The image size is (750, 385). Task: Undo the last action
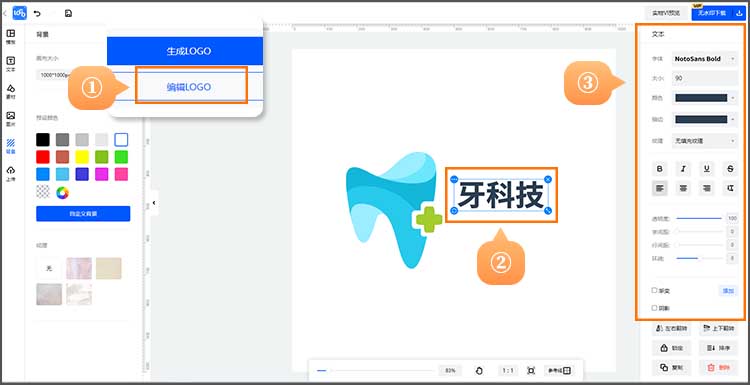pos(37,13)
